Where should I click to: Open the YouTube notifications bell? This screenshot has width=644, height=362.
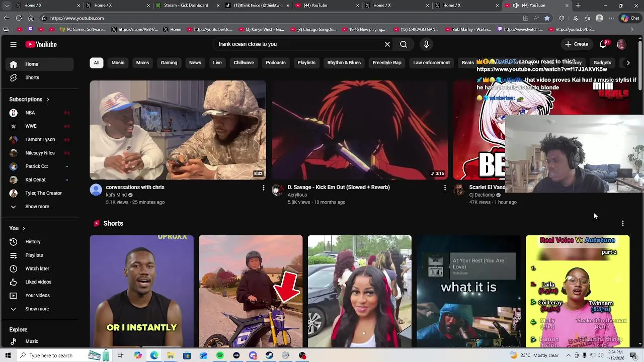pyautogui.click(x=604, y=44)
